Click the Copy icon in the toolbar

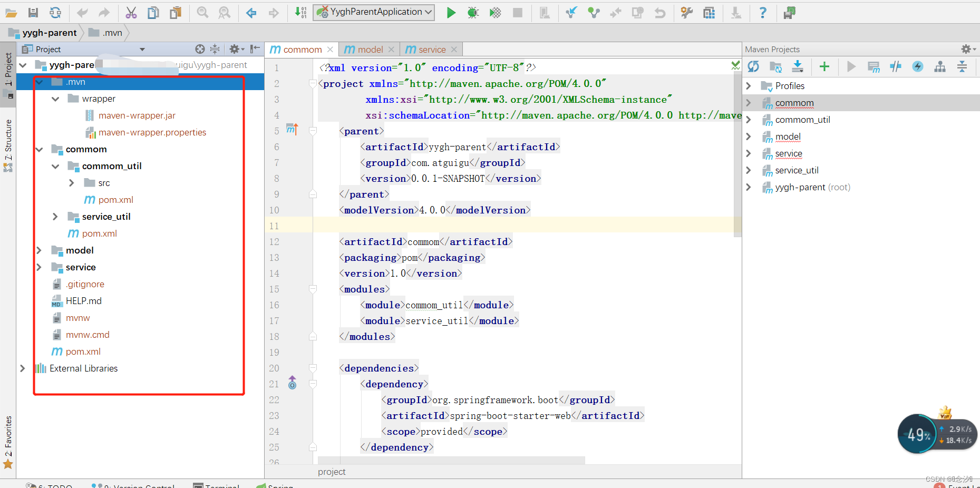pos(153,13)
